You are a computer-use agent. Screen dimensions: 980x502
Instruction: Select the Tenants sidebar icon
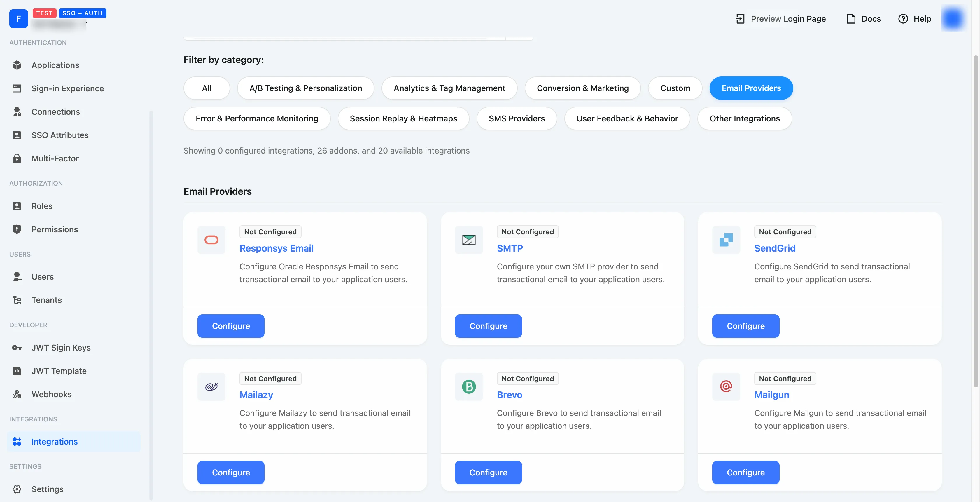pos(17,300)
